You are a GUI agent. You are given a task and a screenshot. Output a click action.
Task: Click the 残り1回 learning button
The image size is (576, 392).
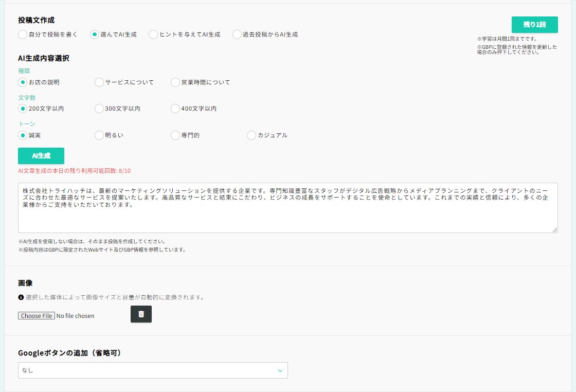pos(534,25)
